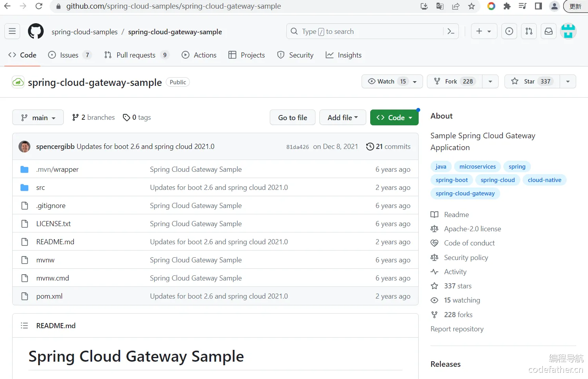Screen dimensions: 588x379
Task: Click the browser address bar URL
Action: pos(174,6)
